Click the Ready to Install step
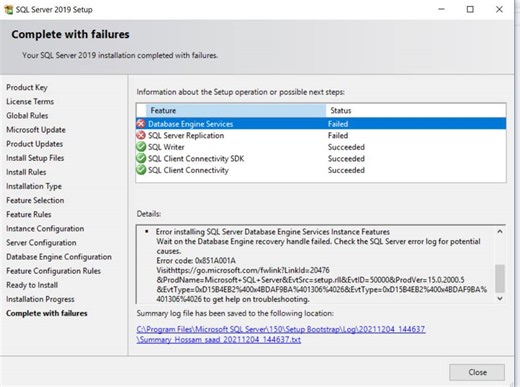This screenshot has height=387, width=520. 32,285
